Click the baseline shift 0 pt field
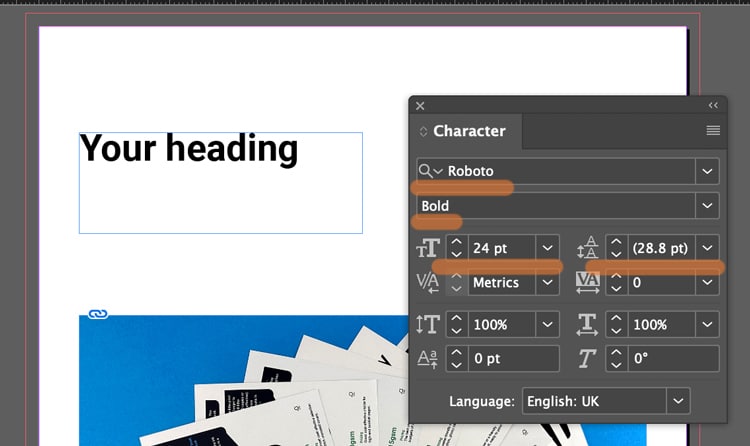This screenshot has height=446, width=750. coord(513,358)
